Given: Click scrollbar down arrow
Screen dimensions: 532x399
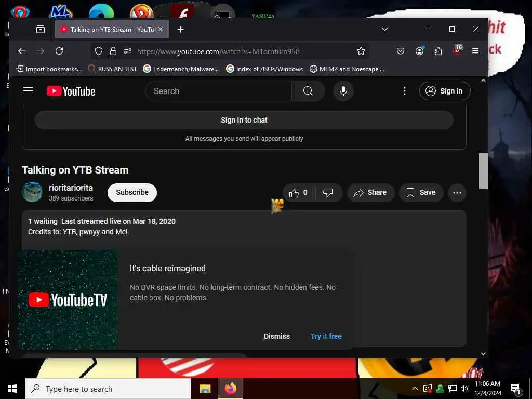Looking at the screenshot, I should pyautogui.click(x=483, y=353).
